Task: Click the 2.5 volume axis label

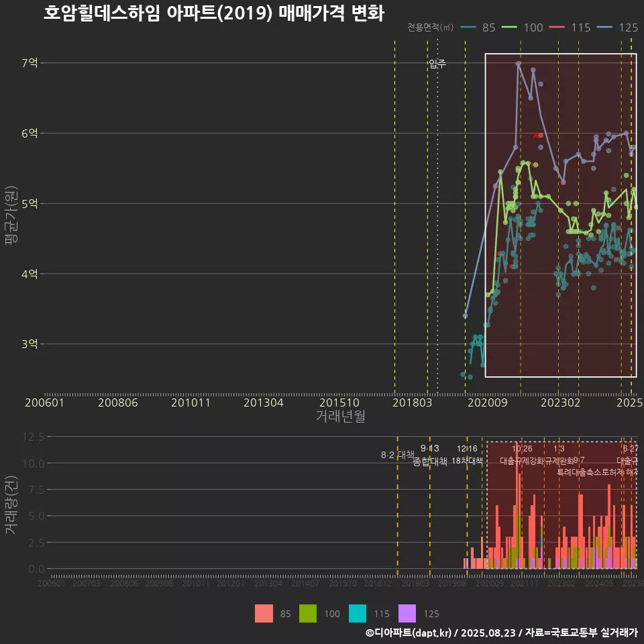Action: point(36,543)
